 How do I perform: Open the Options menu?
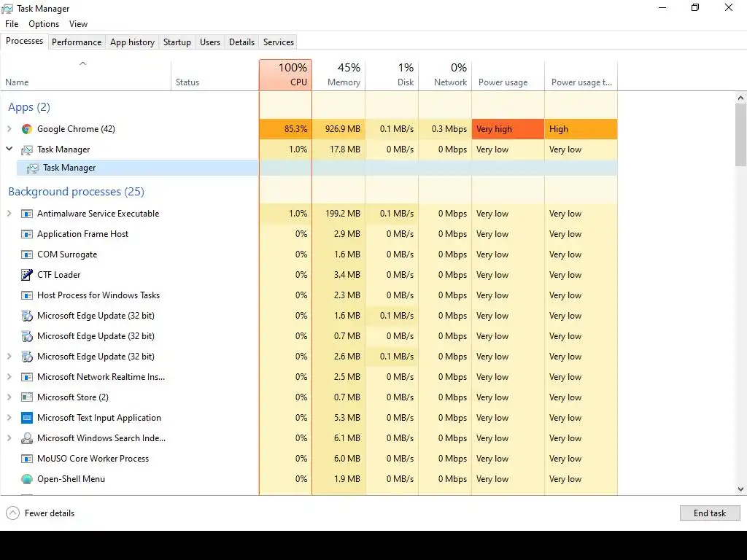44,24
